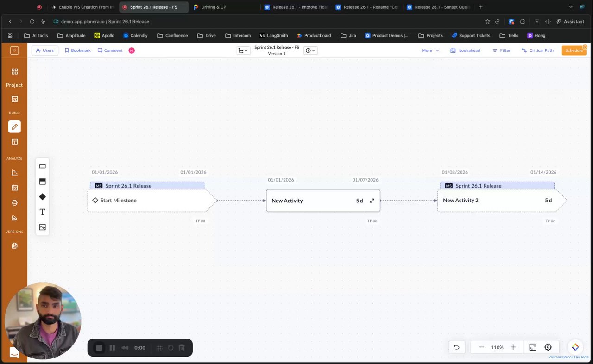The width and height of the screenshot is (593, 364).
Task: Select the Build pencil editor icon
Action: (x=14, y=126)
